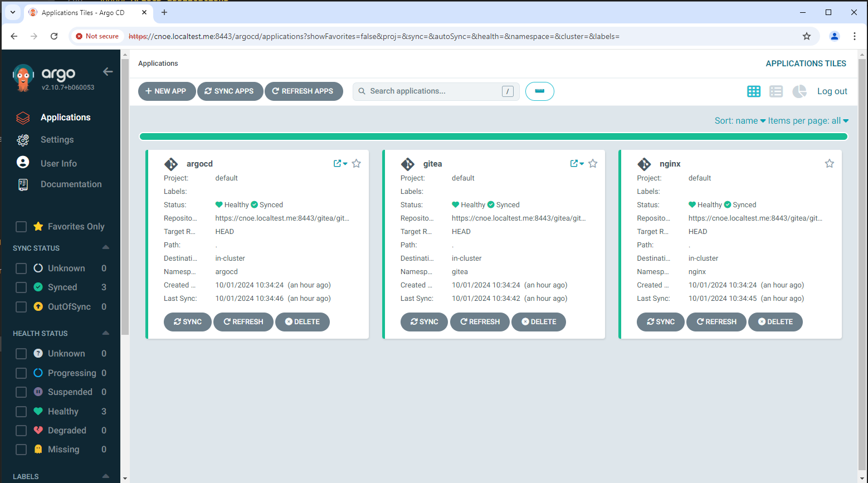
Task: Open external link icon on gitea tile
Action: tap(574, 163)
